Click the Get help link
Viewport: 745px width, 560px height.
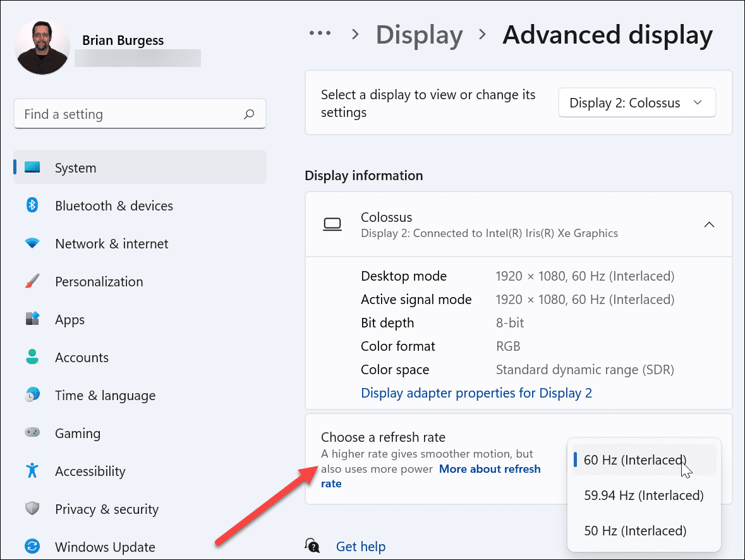(361, 546)
